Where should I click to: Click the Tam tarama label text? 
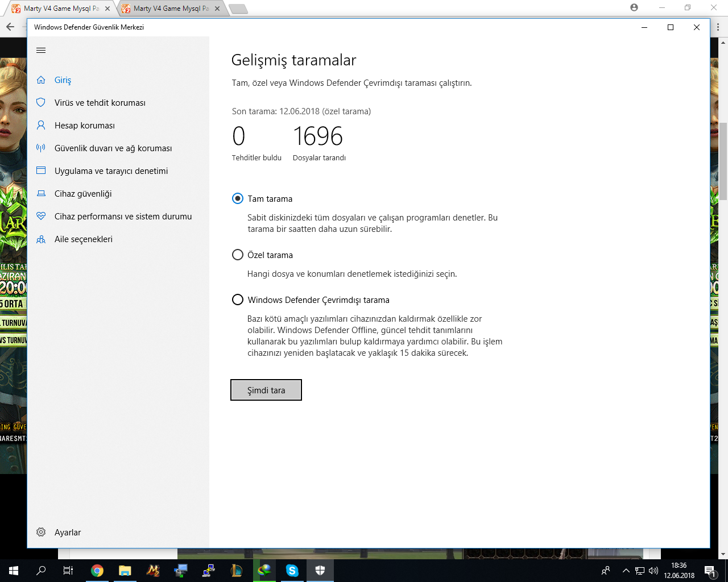[270, 199]
